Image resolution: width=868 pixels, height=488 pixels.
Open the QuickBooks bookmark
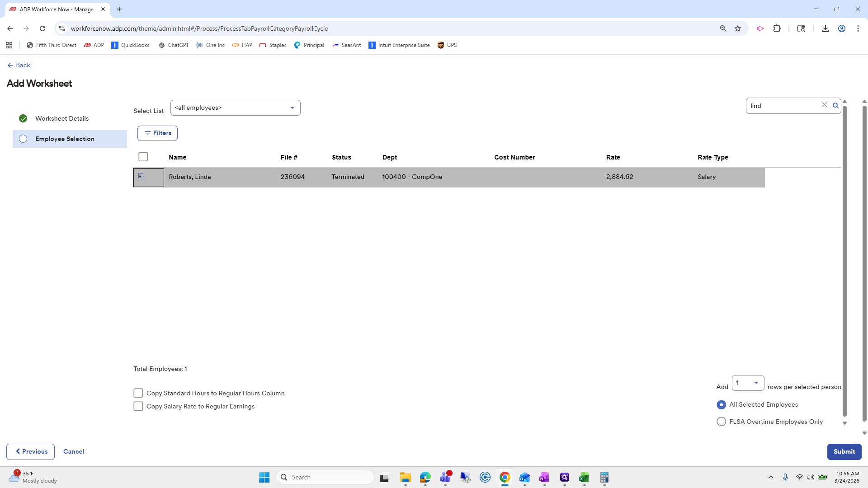click(x=130, y=45)
